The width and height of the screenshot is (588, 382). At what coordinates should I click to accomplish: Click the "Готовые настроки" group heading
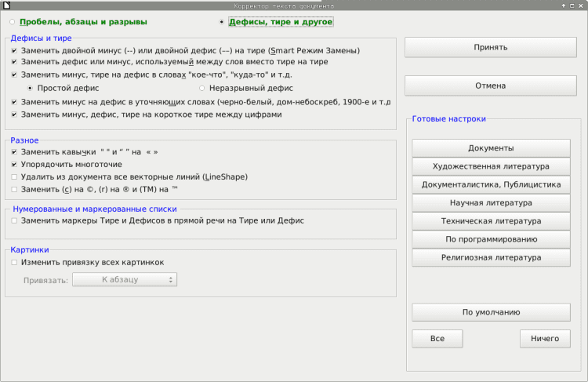point(449,118)
